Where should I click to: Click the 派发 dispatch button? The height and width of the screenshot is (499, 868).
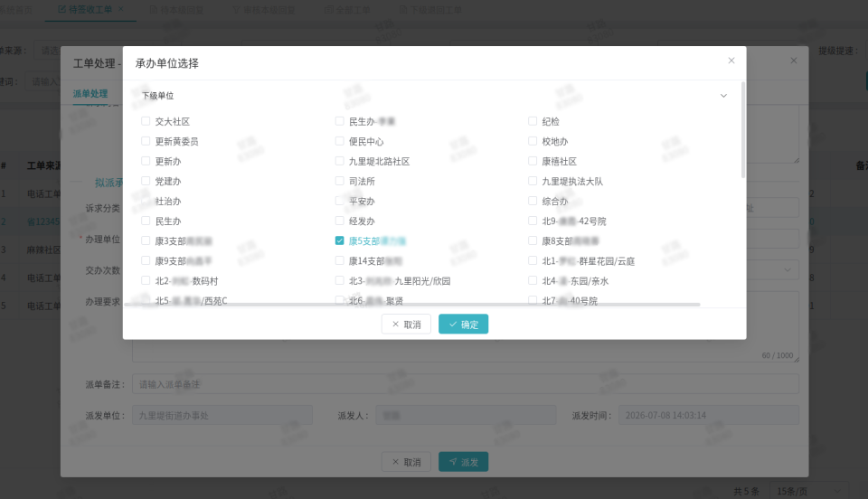[463, 462]
